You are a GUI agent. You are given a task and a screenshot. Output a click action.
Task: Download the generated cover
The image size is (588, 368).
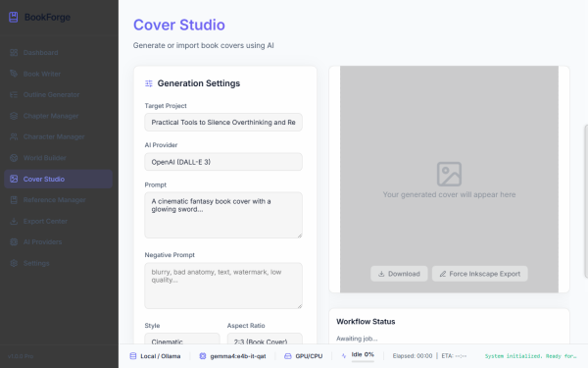pos(399,274)
